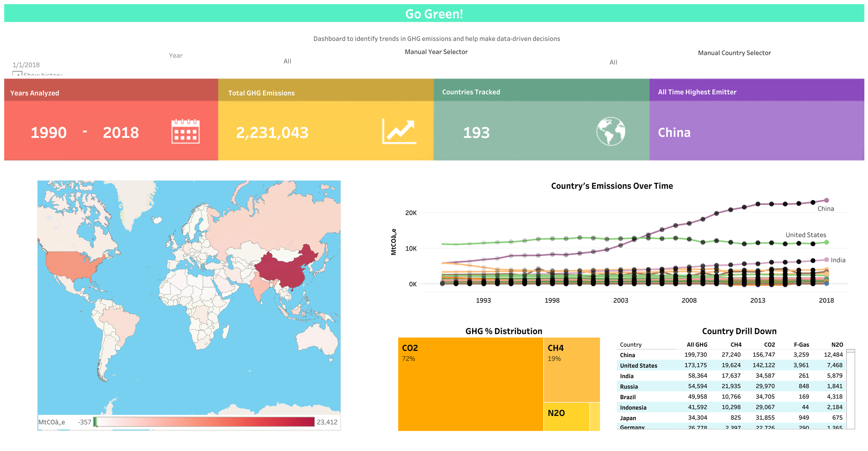Click the calendar icon in Years Analyzed

[x=185, y=131]
